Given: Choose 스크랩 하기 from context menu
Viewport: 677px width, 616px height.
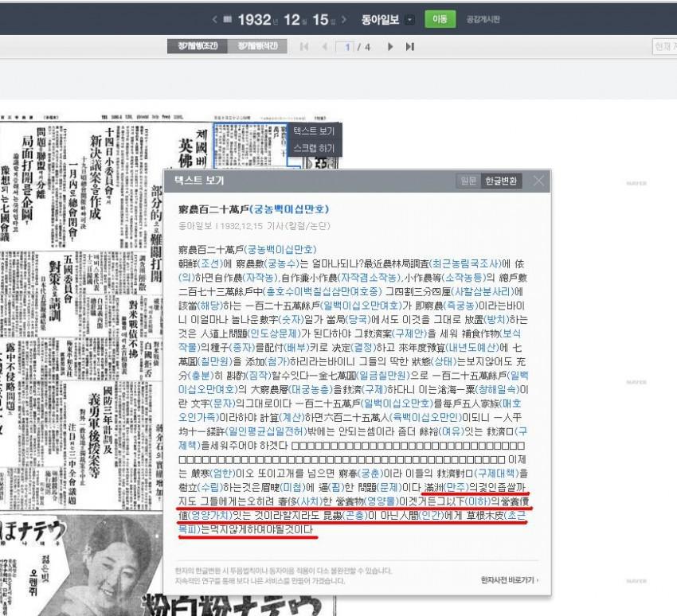Looking at the screenshot, I should pos(314,148).
